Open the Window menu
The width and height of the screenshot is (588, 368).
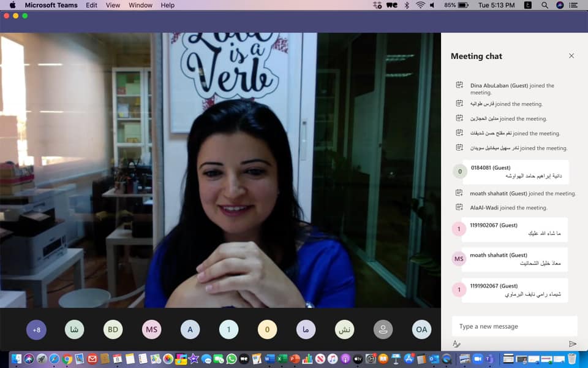140,5
